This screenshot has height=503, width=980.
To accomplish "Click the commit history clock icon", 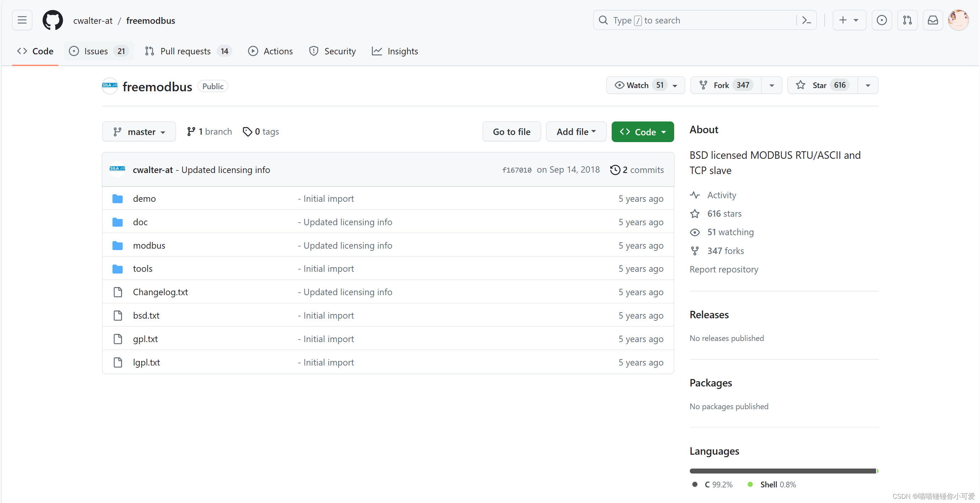I will click(615, 170).
